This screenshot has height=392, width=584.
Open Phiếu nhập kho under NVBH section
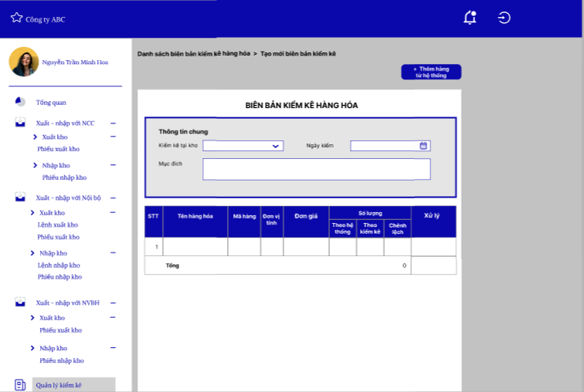62,360
